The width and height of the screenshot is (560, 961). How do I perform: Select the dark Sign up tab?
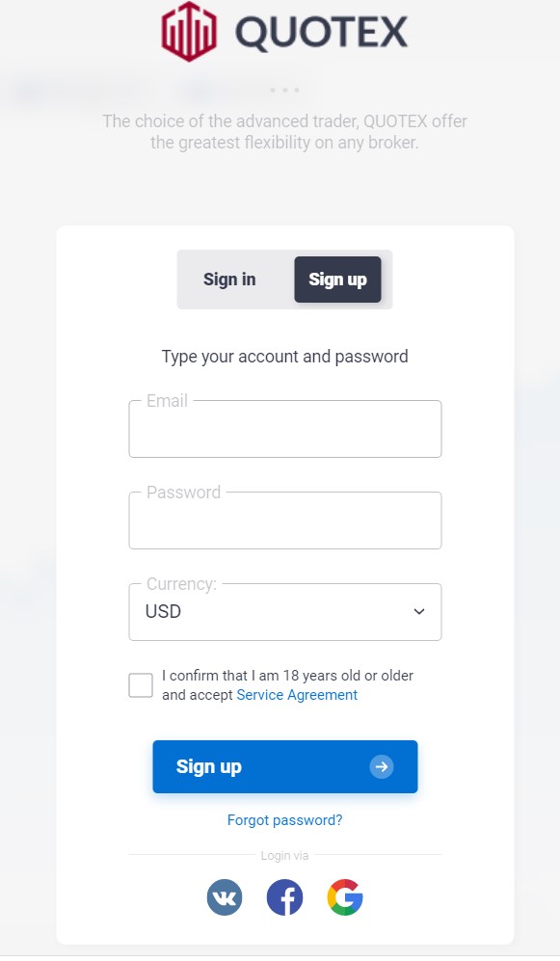337,280
